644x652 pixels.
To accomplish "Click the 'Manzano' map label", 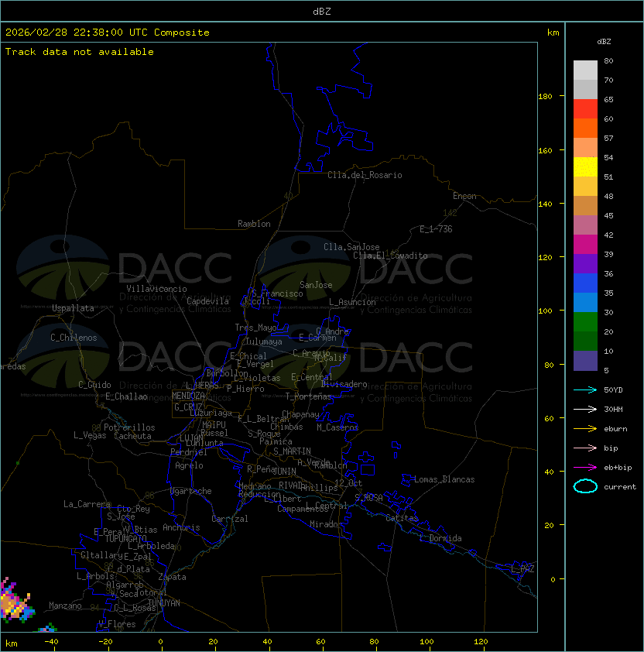I will click(65, 606).
